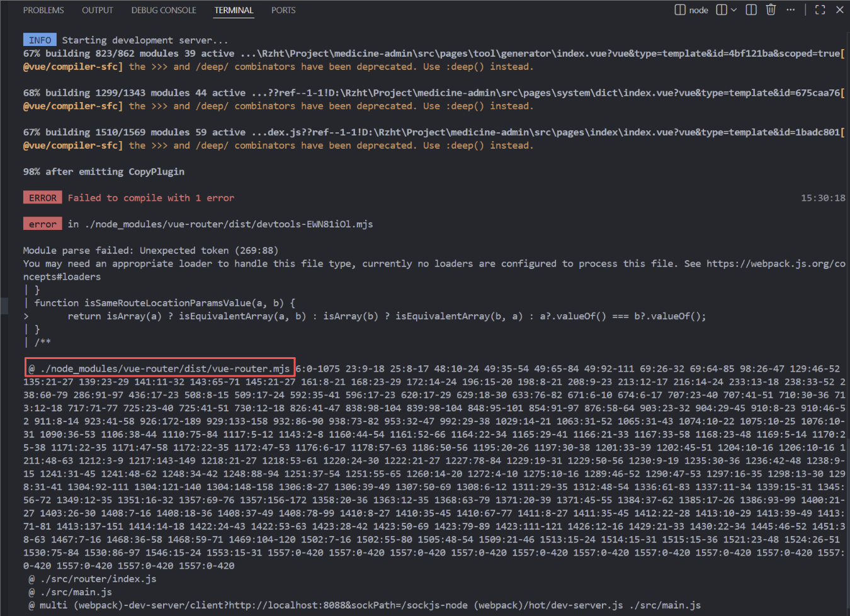Open the more actions ellipsis menu
Viewport: 850px width, 616px height.
coord(791,9)
